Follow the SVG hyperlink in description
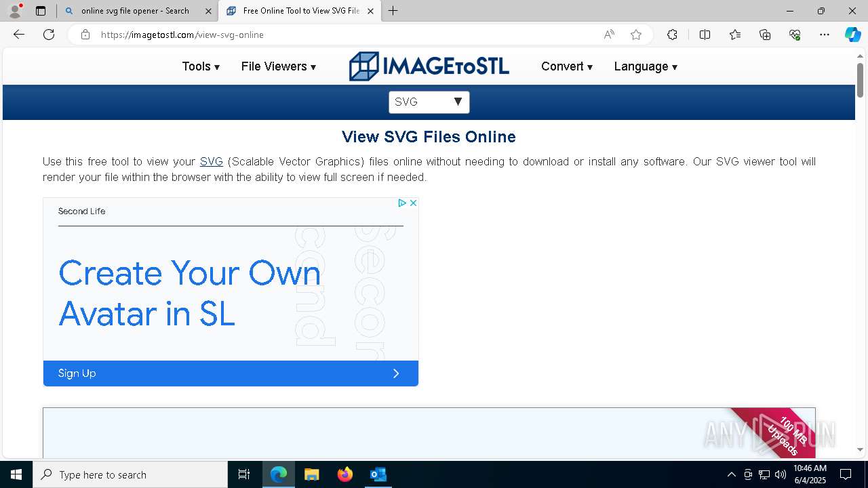 212,161
